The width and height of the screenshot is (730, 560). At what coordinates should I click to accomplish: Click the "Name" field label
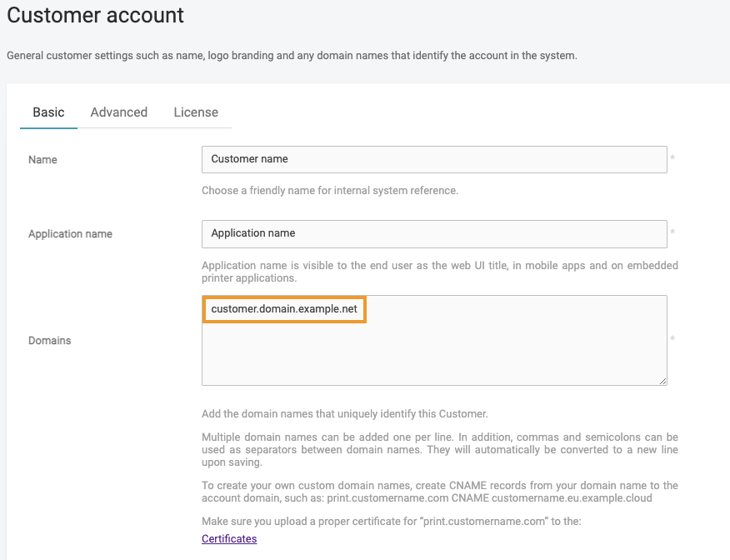(x=42, y=160)
